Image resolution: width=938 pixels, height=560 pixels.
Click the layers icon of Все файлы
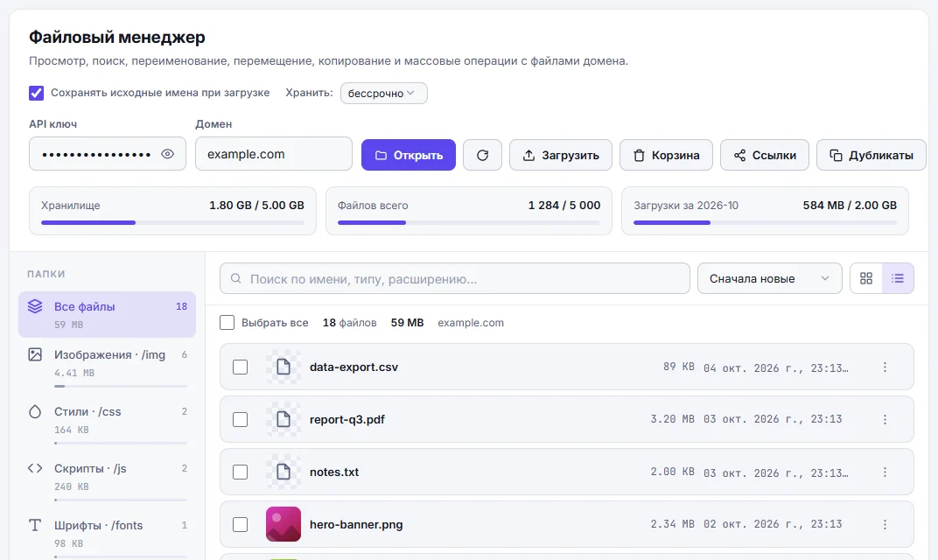[x=35, y=306]
